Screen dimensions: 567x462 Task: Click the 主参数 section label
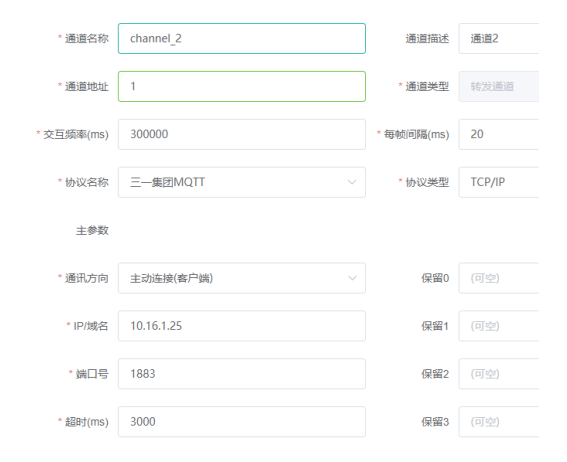(x=92, y=230)
